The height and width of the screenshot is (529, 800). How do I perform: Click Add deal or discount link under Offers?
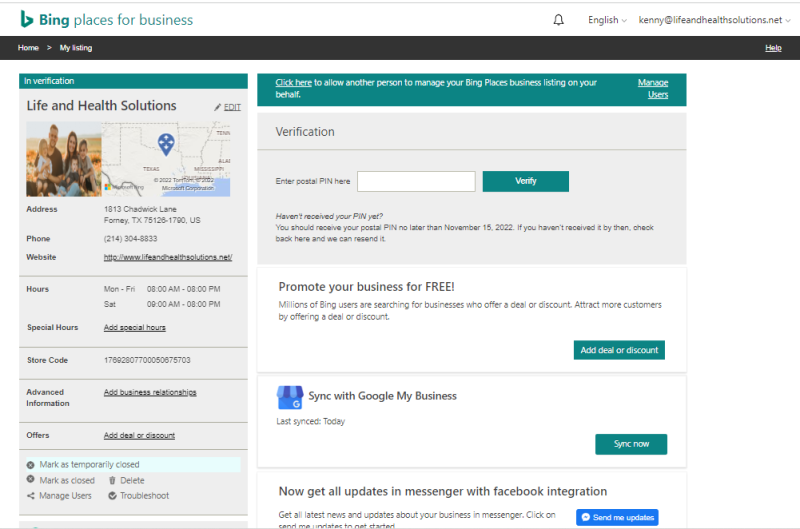(139, 436)
